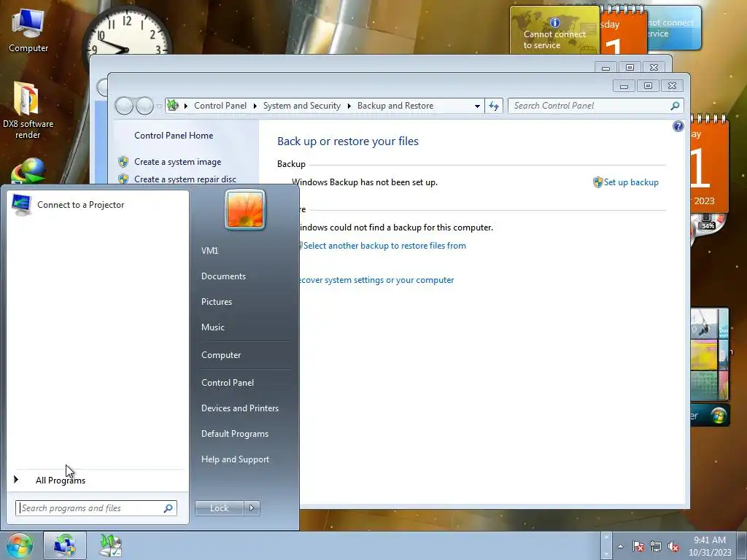The image size is (747, 560).
Task: Click System and Security breadcrumb
Action: coord(302,106)
